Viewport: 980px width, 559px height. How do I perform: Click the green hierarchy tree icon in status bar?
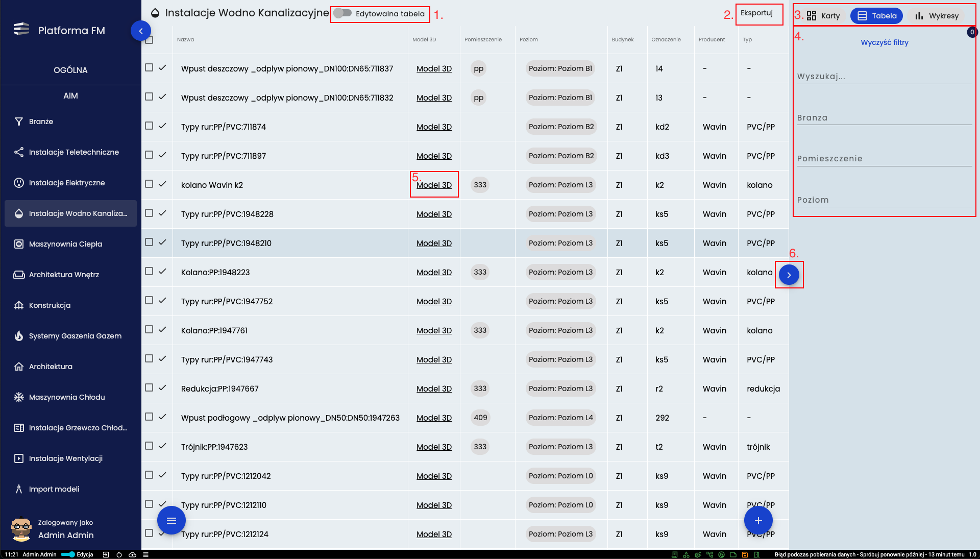pos(709,554)
